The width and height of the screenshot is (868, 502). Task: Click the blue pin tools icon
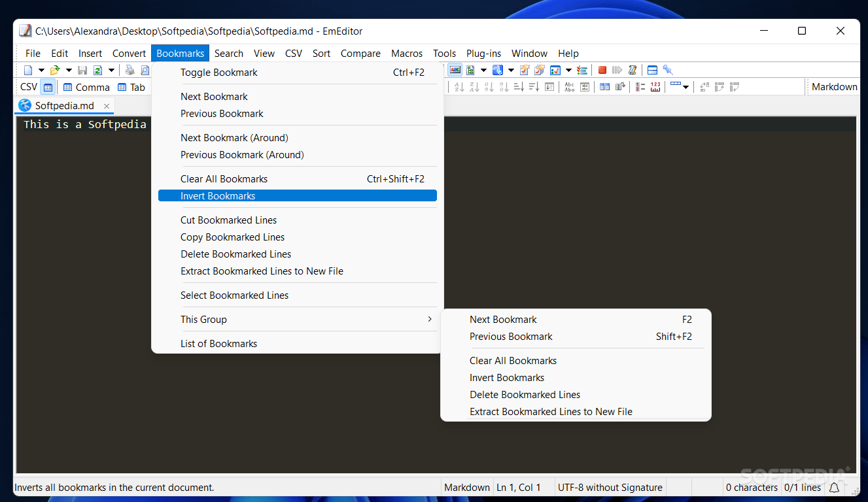[x=667, y=70]
